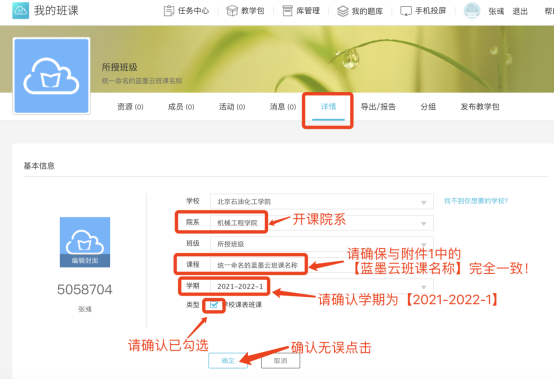Image resolution: width=554 pixels, height=380 pixels.
Task: Switch to 资源 (0) tab
Action: point(130,107)
